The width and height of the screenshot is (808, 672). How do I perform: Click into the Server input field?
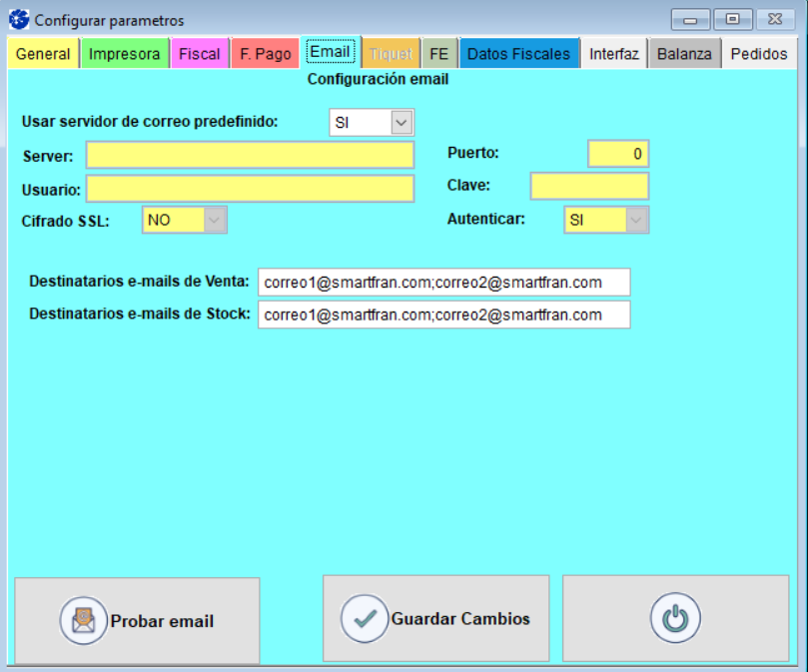tap(250, 155)
